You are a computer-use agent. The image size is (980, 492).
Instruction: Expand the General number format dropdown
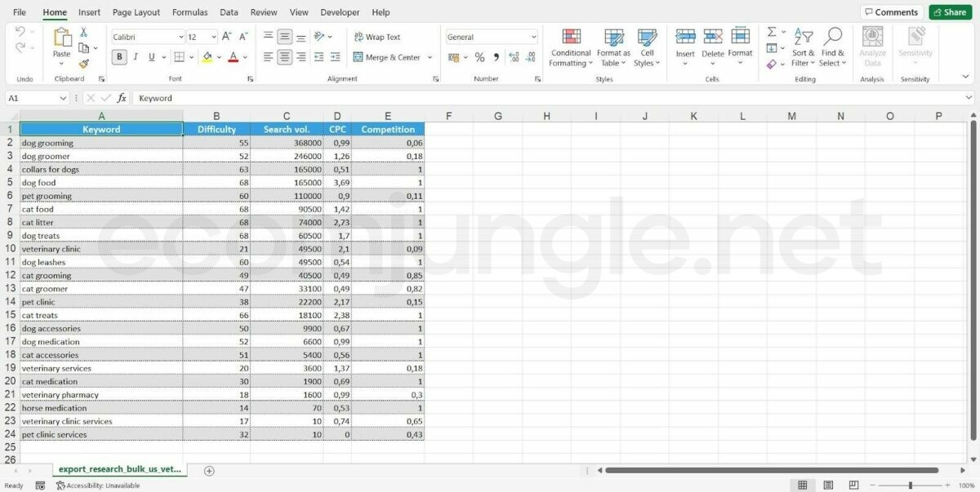point(533,37)
